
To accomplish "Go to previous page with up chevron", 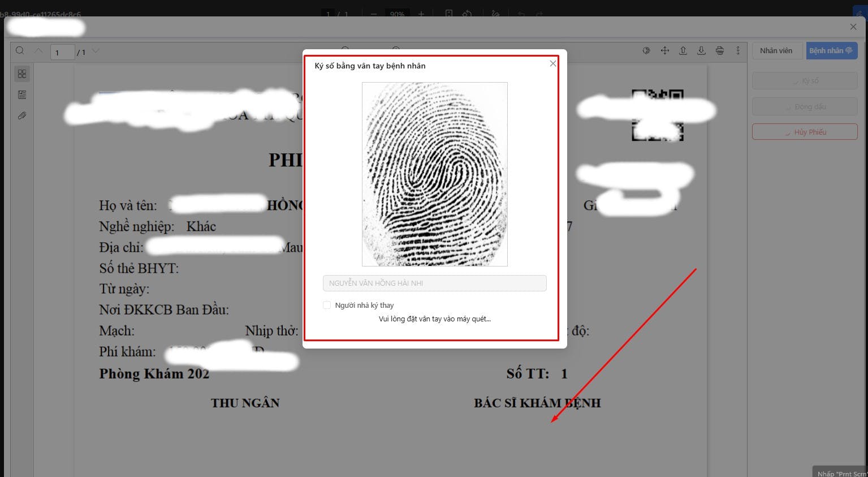I will coord(38,51).
